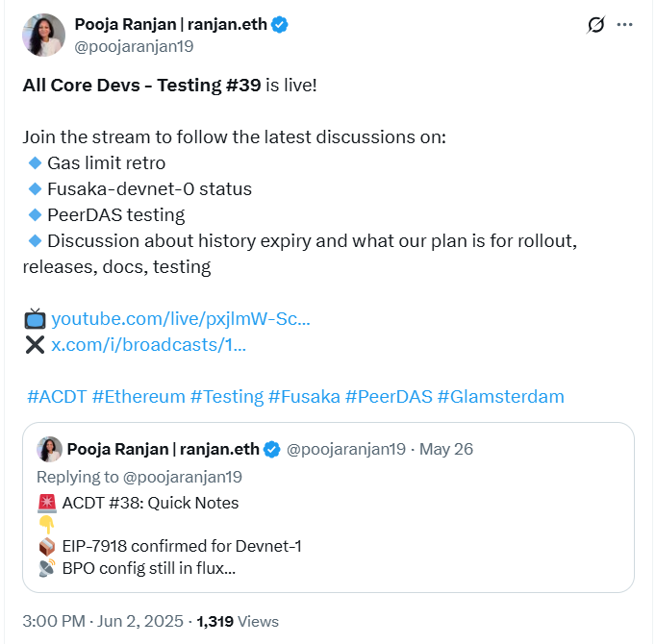Click the Grok slash icon at top right
The height and width of the screenshot is (644, 656).
pyautogui.click(x=595, y=25)
